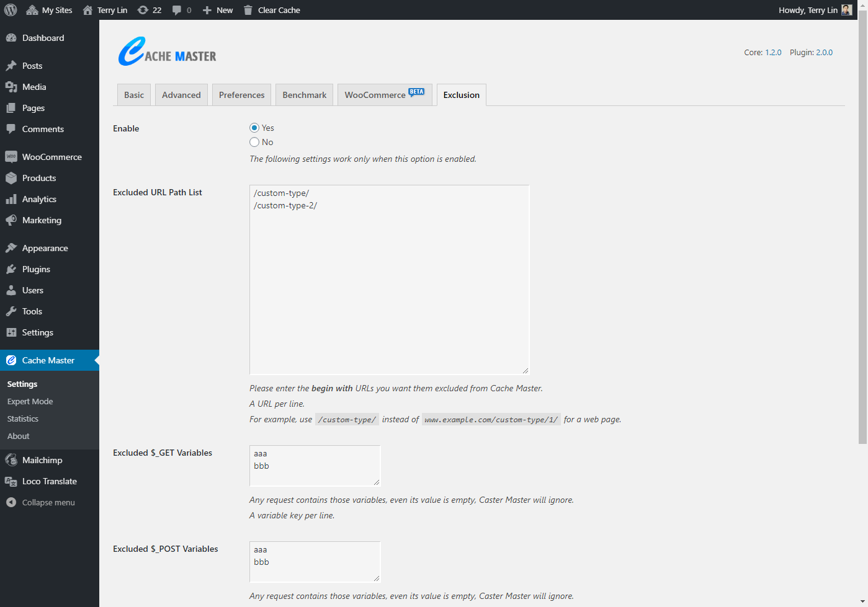Click the Loco Translate icon
This screenshot has height=607, width=868.
[x=11, y=481]
